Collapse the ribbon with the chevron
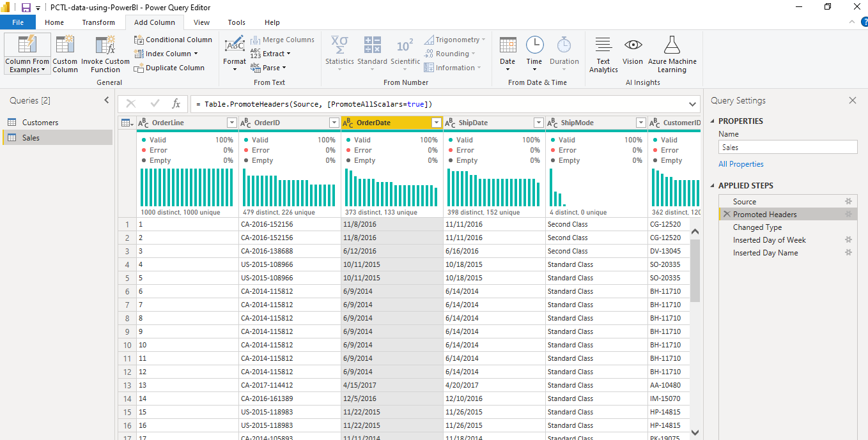The width and height of the screenshot is (868, 440). (853, 22)
